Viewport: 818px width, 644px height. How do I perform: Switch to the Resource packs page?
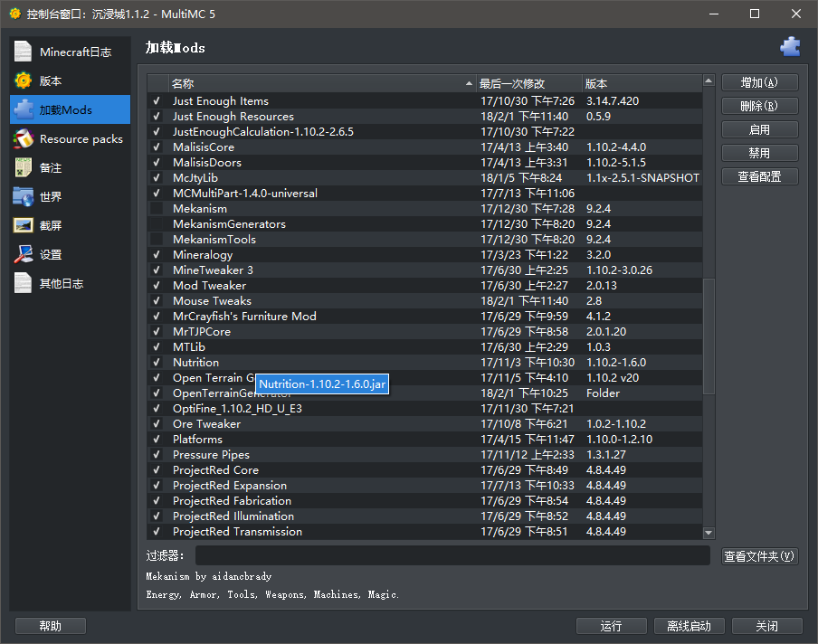click(70, 138)
